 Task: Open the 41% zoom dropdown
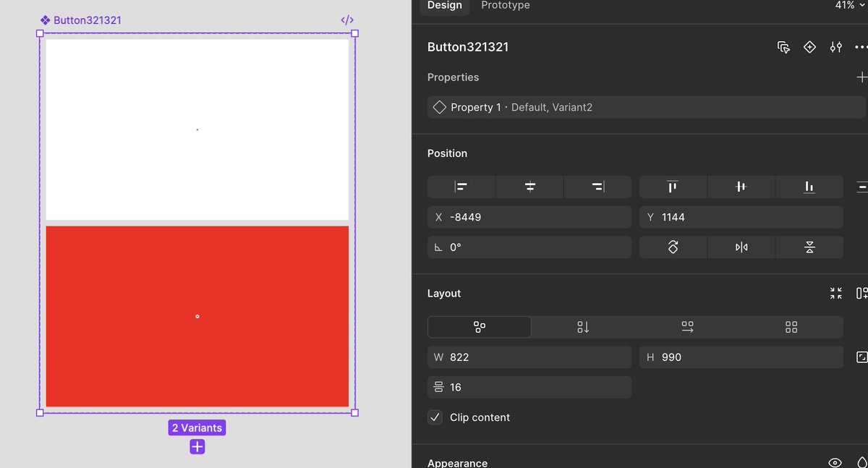point(850,5)
